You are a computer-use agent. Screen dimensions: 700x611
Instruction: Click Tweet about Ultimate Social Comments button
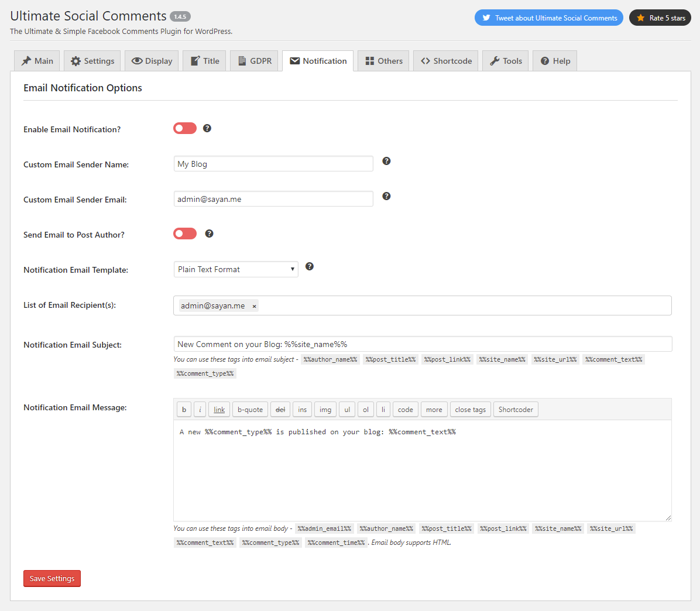tap(549, 18)
